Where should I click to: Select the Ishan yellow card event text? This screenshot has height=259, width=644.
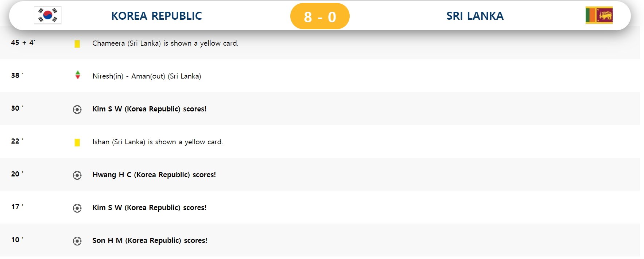pyautogui.click(x=158, y=142)
